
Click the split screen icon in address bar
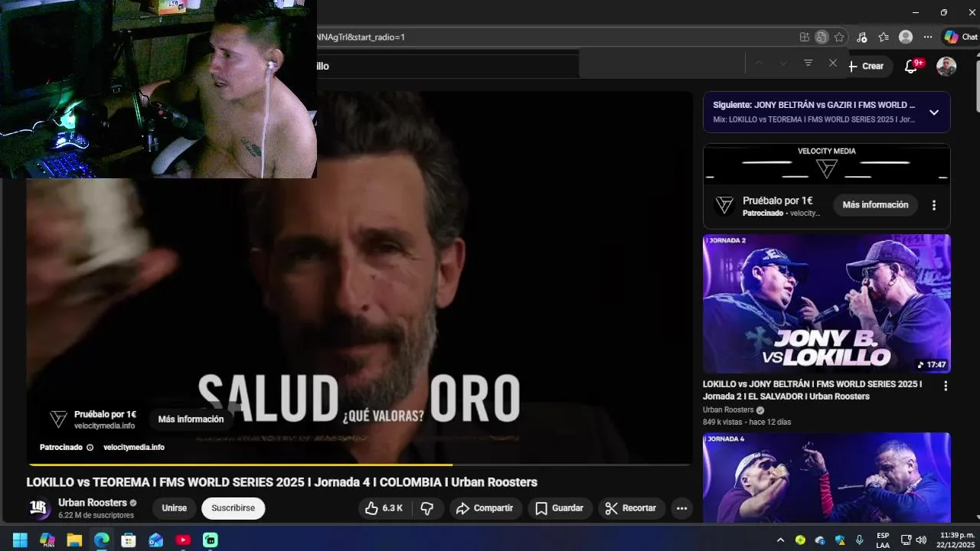click(805, 37)
